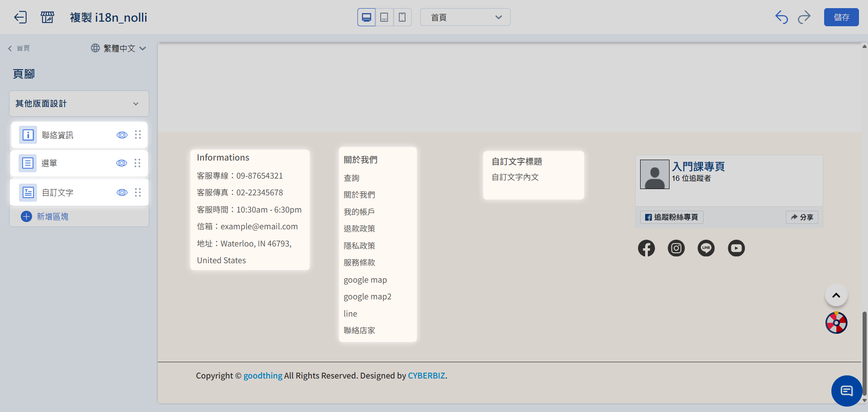
Task: Switch to tablet preview mode
Action: click(384, 17)
